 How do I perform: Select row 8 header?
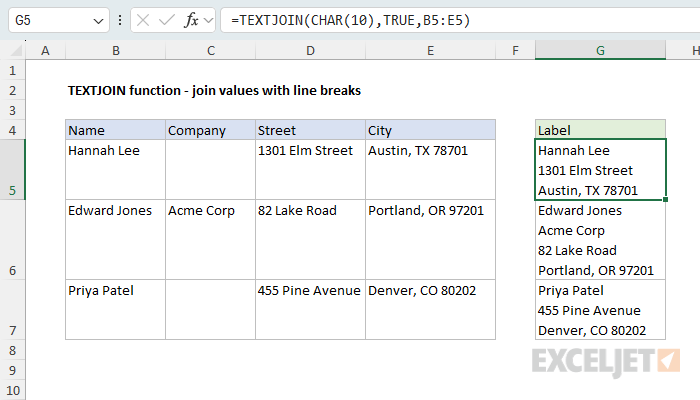12,350
